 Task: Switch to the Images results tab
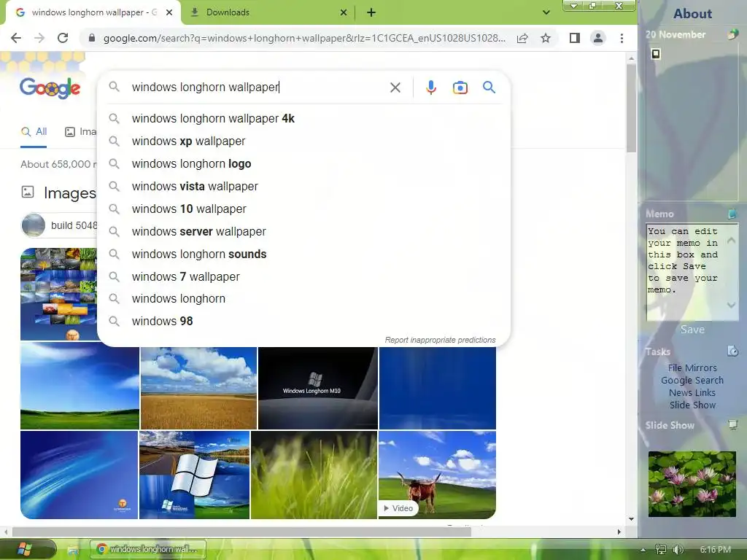80,132
